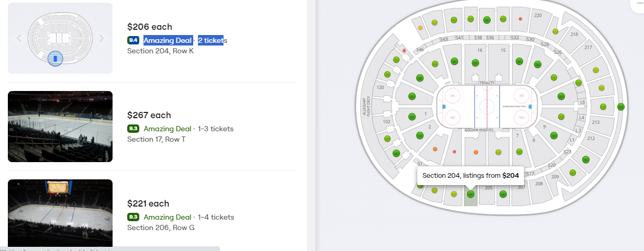
Task: Click the Section 204 seat map thumbnail
Action: (60, 38)
